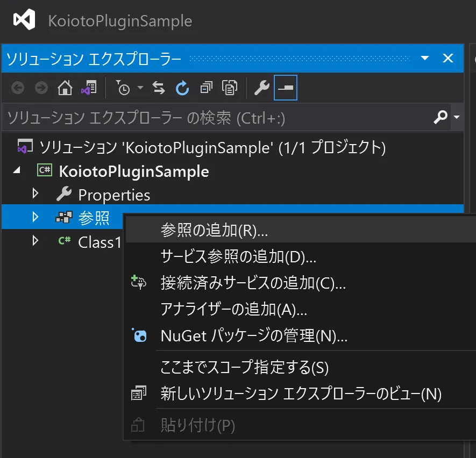Expand the Properties node
The width and height of the screenshot is (476, 458).
[x=35, y=194]
